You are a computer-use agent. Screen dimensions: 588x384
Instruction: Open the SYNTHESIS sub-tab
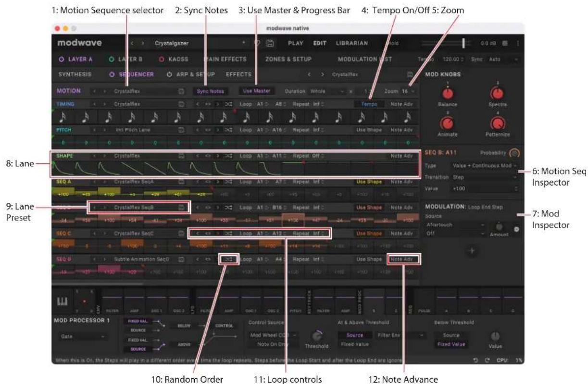point(75,74)
